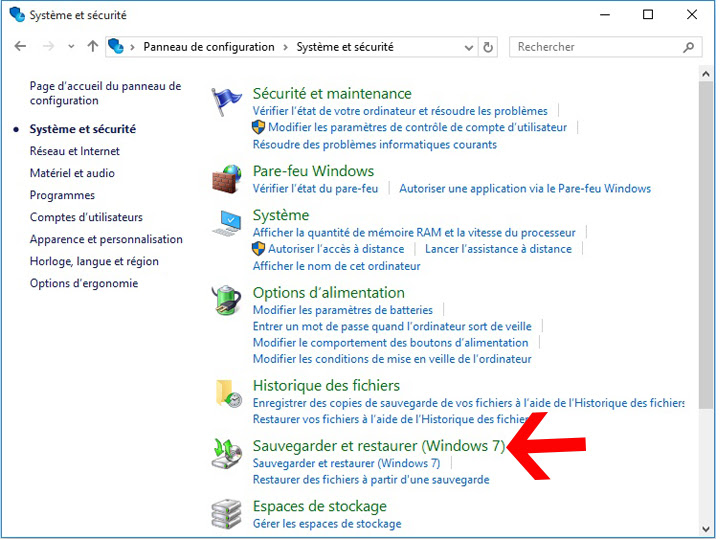720x540 pixels.
Task: Click Modifier le comportement des boutons d'alimentation
Action: 390,343
